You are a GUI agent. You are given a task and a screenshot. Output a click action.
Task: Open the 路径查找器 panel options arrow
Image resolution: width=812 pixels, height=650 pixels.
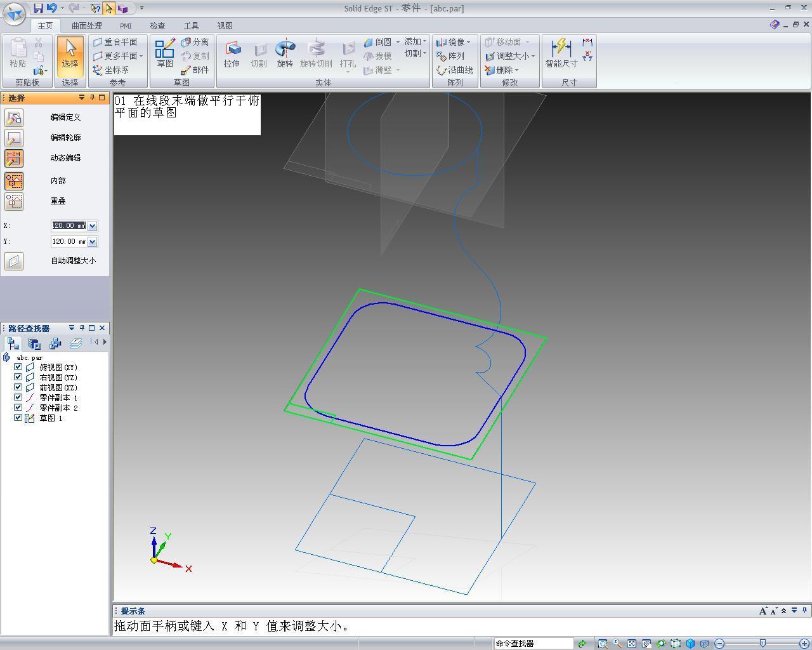[x=72, y=328]
